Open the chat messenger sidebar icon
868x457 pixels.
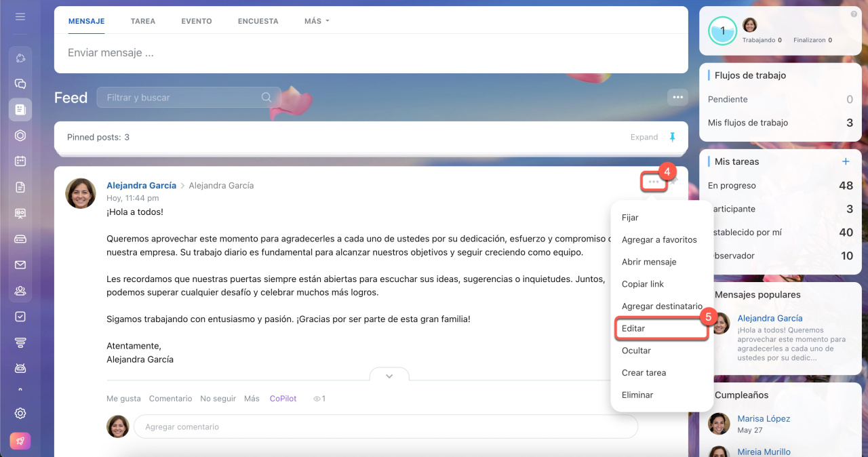(x=20, y=84)
